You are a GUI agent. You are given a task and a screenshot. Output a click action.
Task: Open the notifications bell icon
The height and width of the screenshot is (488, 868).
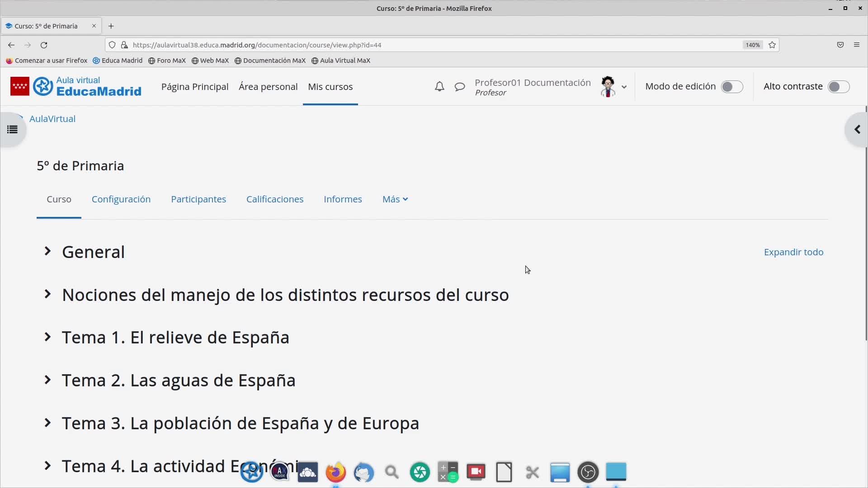click(x=439, y=86)
